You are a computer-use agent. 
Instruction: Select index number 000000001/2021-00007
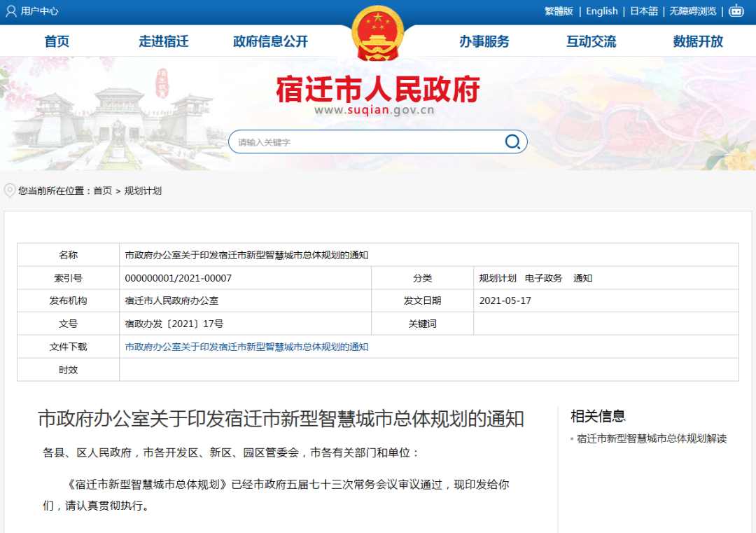(x=178, y=278)
